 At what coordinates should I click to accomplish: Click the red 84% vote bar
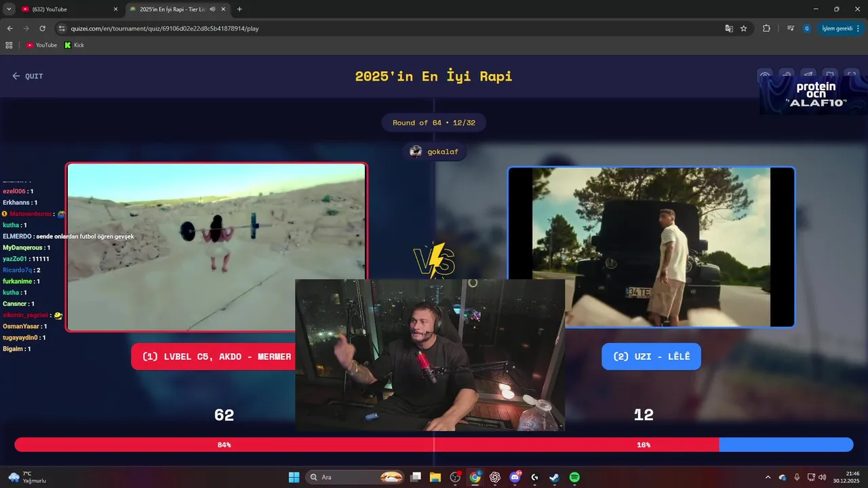(367, 445)
